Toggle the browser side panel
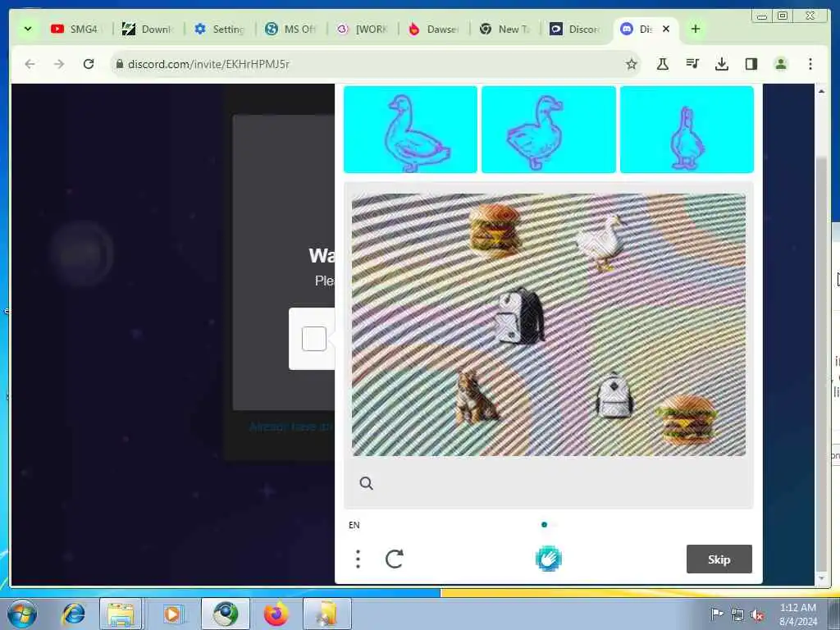840x630 pixels. tap(751, 64)
